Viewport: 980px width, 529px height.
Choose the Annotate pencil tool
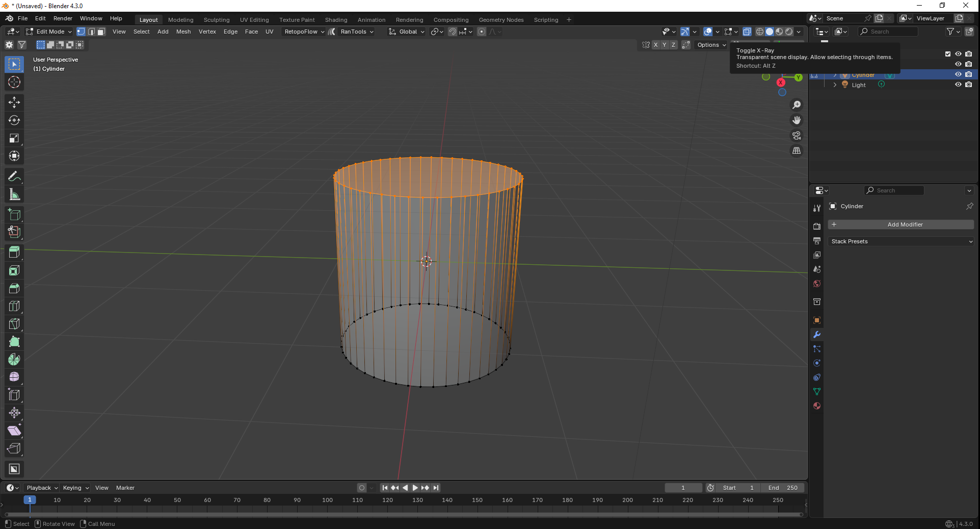[14, 177]
